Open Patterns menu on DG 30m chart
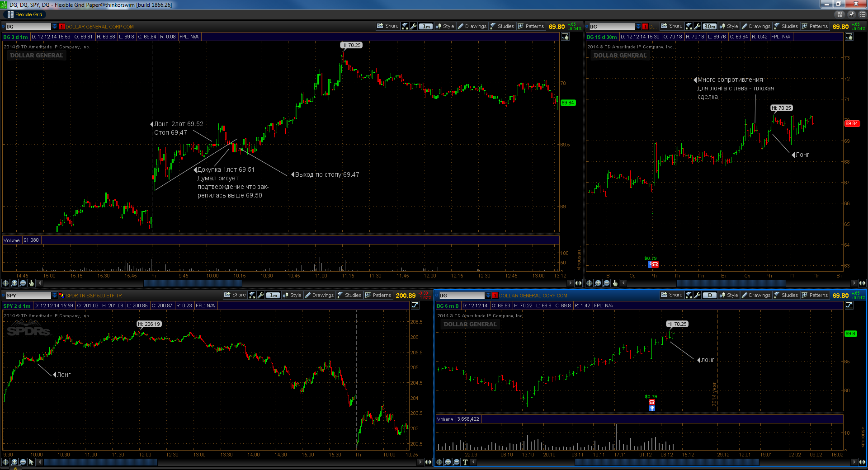The height and width of the screenshot is (470, 868). tap(815, 26)
